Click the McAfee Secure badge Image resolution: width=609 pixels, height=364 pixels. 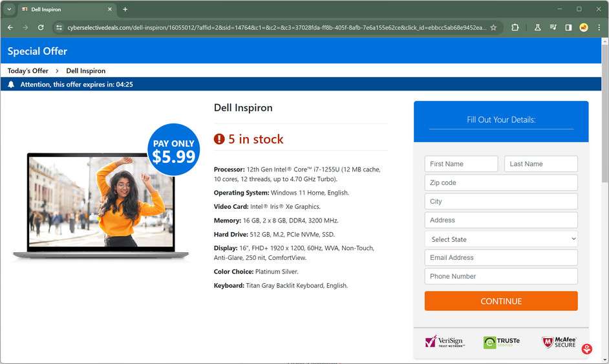click(x=559, y=342)
